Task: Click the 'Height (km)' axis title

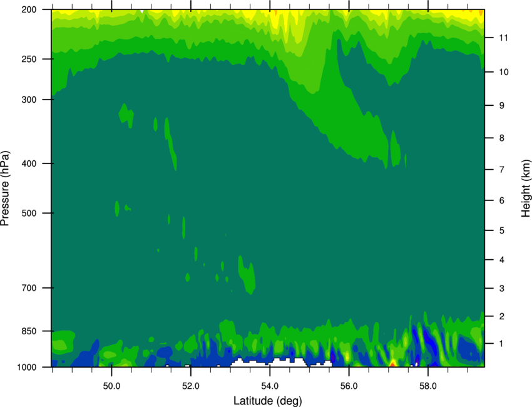Action: 526,188
